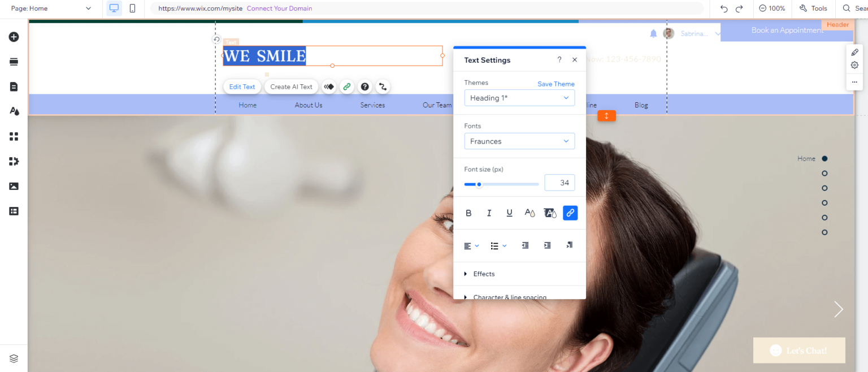Apply bold formatting to the text
868x372 pixels.
pos(468,213)
